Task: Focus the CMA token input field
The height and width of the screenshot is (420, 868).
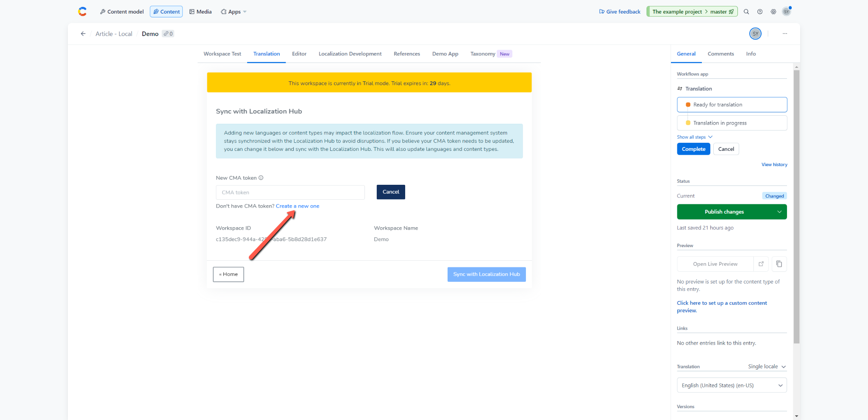Action: click(290, 192)
